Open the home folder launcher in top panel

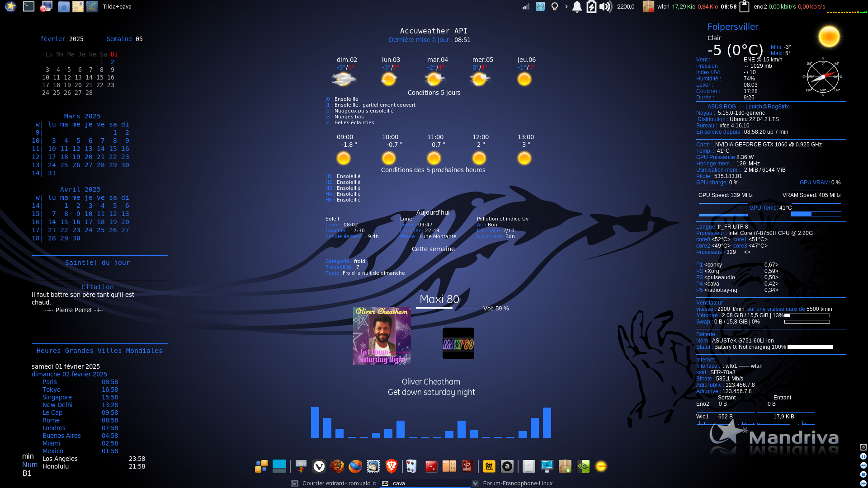click(x=64, y=6)
